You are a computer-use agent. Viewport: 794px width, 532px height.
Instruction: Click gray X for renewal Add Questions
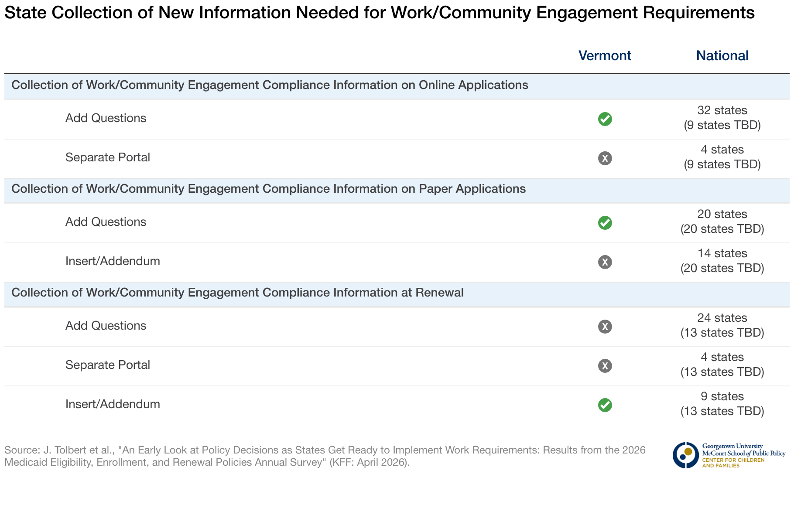coord(605,326)
